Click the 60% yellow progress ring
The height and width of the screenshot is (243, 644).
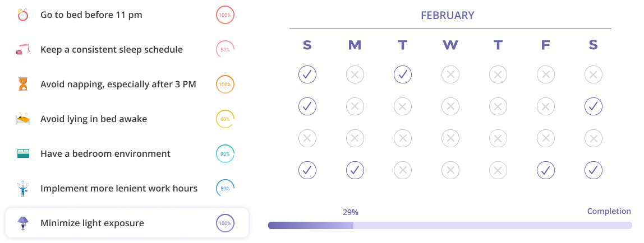coord(225,119)
